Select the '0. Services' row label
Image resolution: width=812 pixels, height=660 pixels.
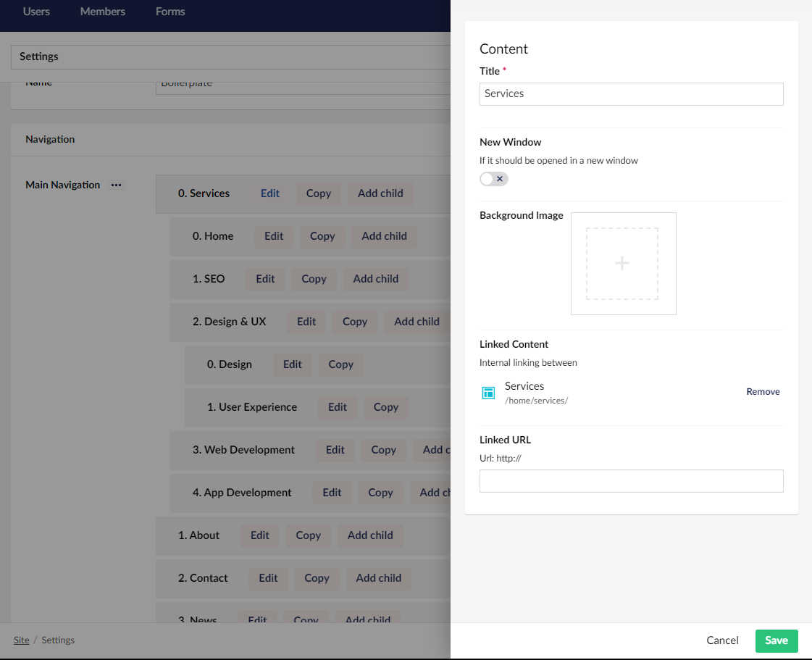204,193
